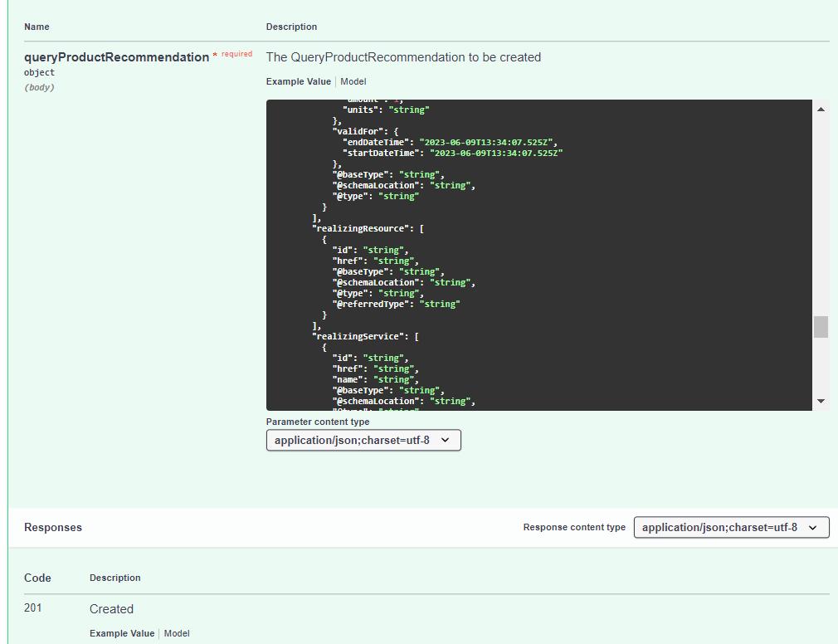
Task: Click the object type label under the parameter
Action: click(40, 72)
